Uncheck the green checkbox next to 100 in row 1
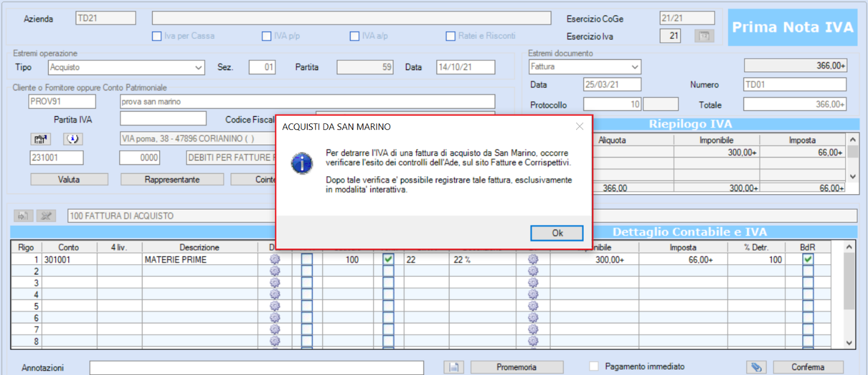This screenshot has height=375, width=868. click(x=388, y=259)
